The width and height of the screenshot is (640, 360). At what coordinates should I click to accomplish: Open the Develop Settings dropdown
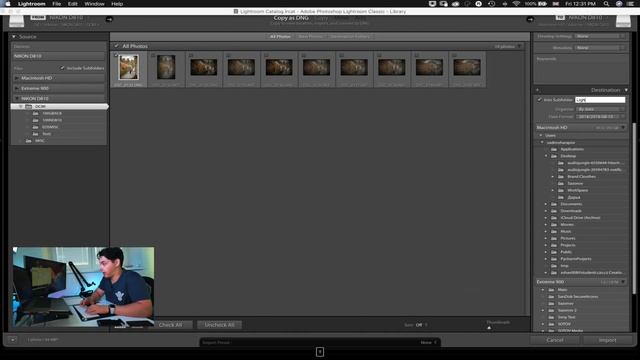[600, 36]
